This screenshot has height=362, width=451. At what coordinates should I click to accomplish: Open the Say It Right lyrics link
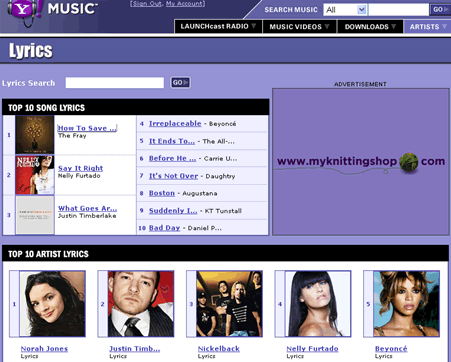click(80, 168)
